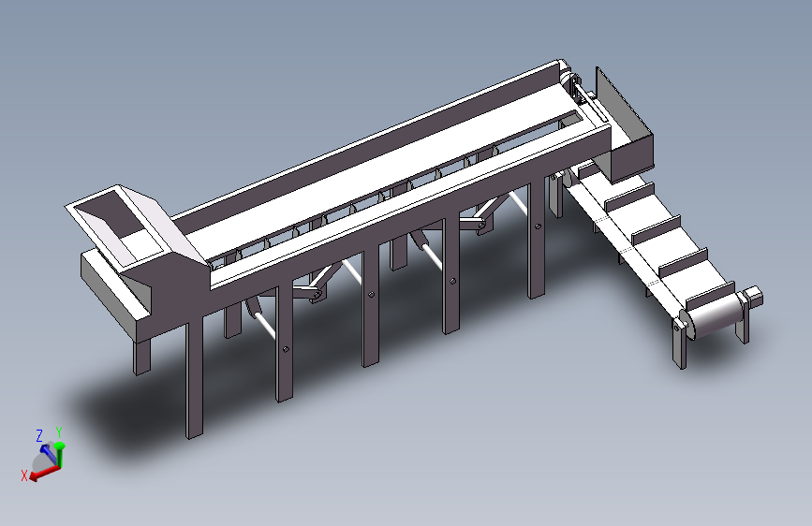The height and width of the screenshot is (526, 812).
Task: Select the Y label of the triad
Action: (59, 432)
